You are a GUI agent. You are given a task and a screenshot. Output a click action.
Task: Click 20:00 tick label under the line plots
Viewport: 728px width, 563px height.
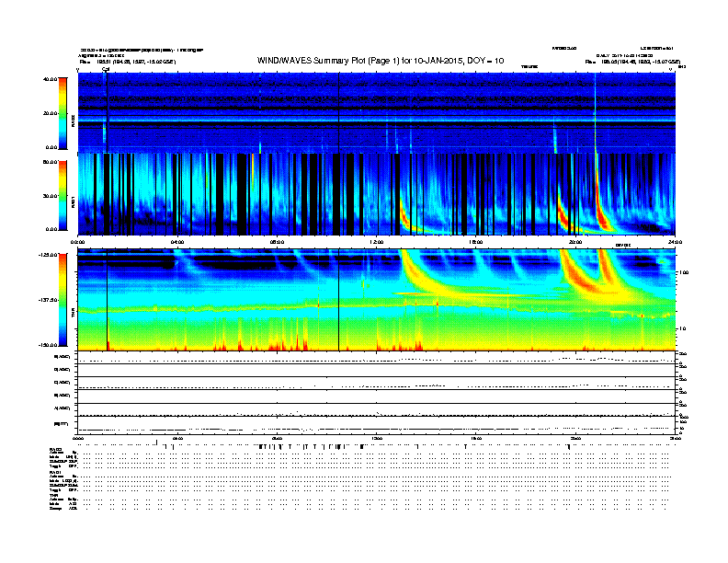pos(575,438)
